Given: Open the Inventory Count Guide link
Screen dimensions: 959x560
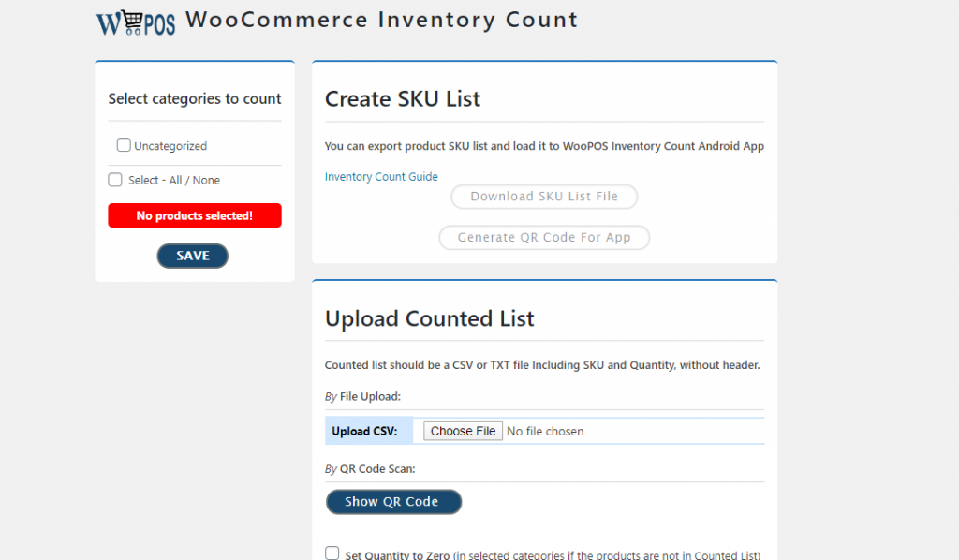Looking at the screenshot, I should [x=381, y=176].
